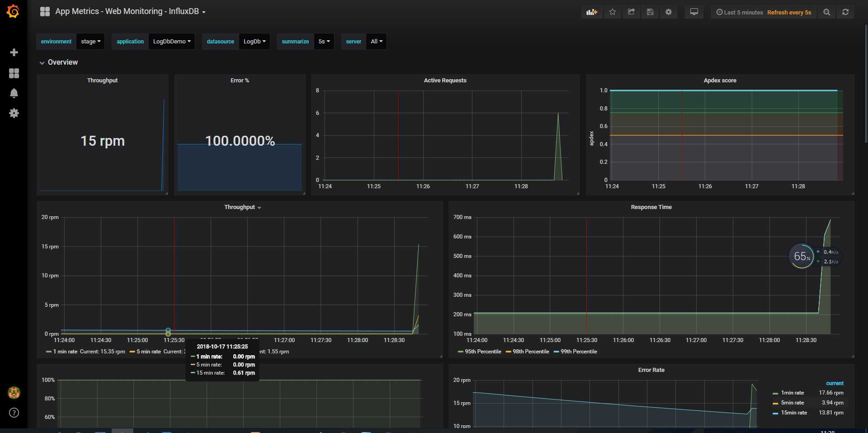Click the '3.94 rpm' value in Error Rate legend
This screenshot has width=868, height=433.
[832, 403]
